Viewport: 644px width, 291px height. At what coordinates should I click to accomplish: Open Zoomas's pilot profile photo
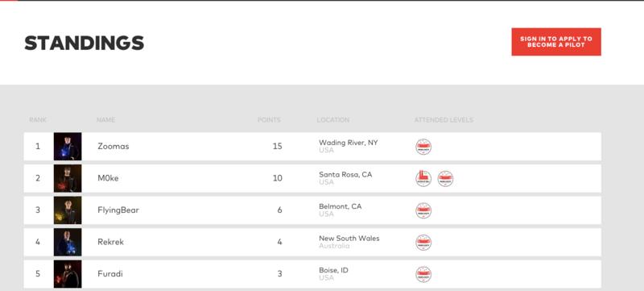(68, 147)
